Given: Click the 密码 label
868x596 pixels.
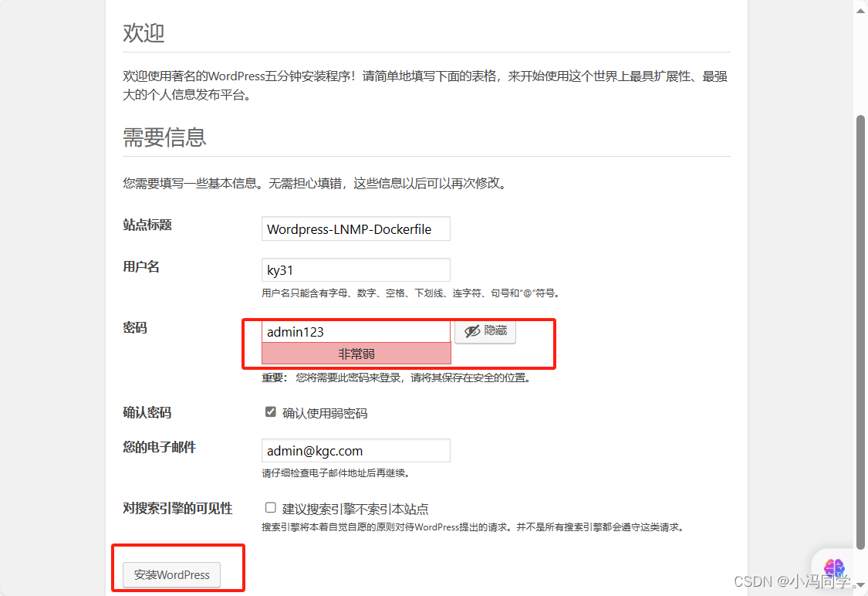Looking at the screenshot, I should pyautogui.click(x=135, y=328).
